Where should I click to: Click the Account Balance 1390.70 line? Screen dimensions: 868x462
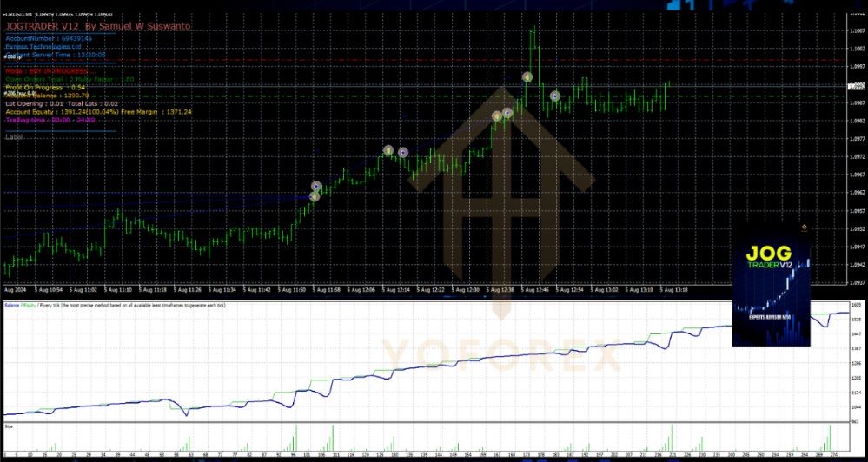(47, 96)
